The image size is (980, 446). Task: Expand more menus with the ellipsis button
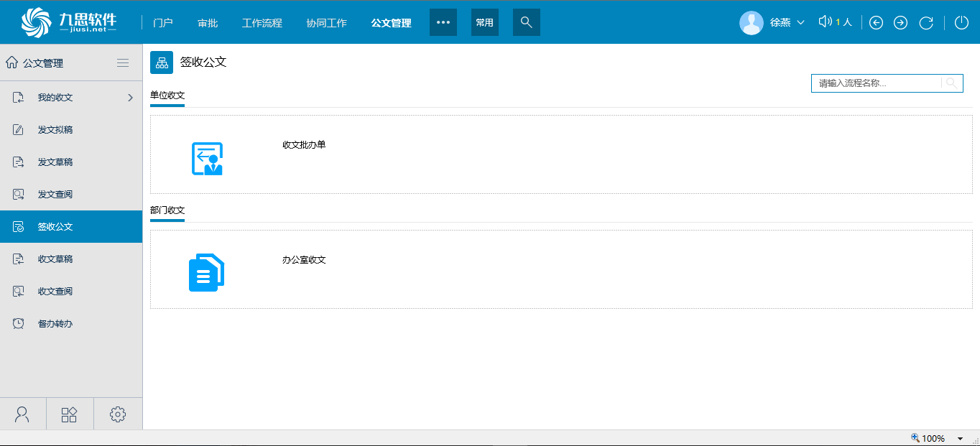coord(443,22)
